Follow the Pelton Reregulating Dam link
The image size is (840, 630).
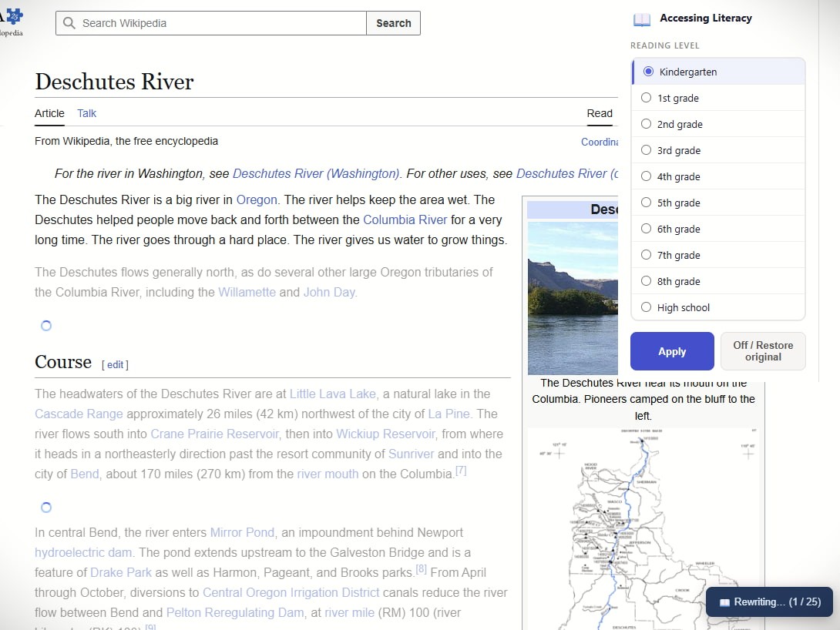tap(234, 613)
